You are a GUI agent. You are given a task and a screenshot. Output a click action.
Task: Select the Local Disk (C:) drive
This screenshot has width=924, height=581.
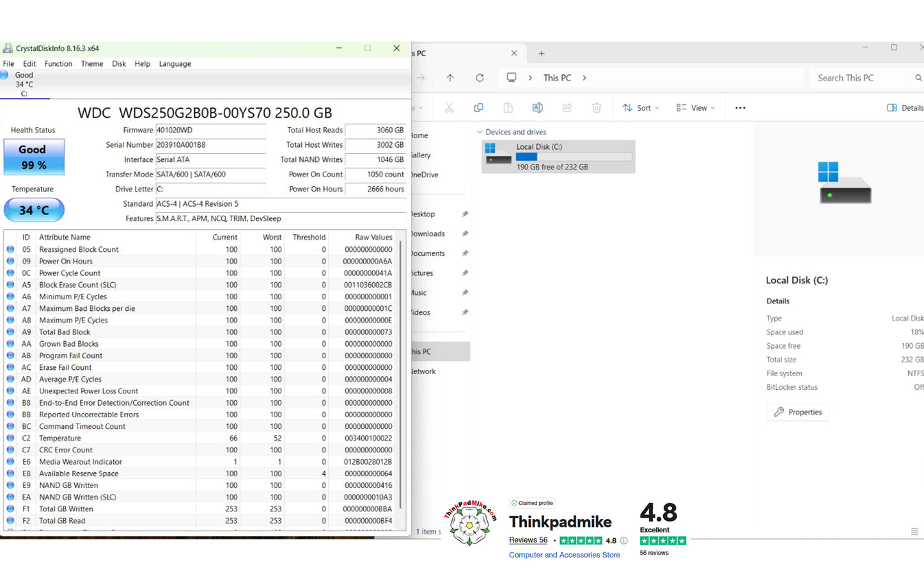(x=558, y=157)
